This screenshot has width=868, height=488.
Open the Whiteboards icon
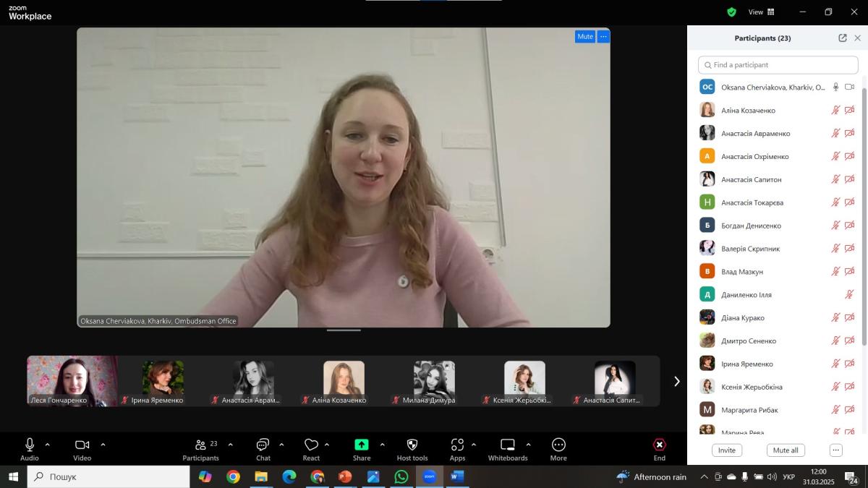(x=508, y=445)
